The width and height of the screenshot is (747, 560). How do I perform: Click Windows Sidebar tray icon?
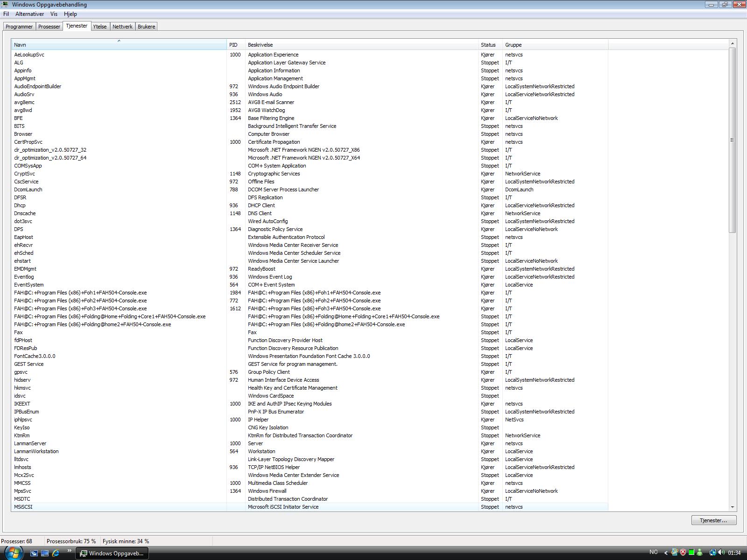675,552
